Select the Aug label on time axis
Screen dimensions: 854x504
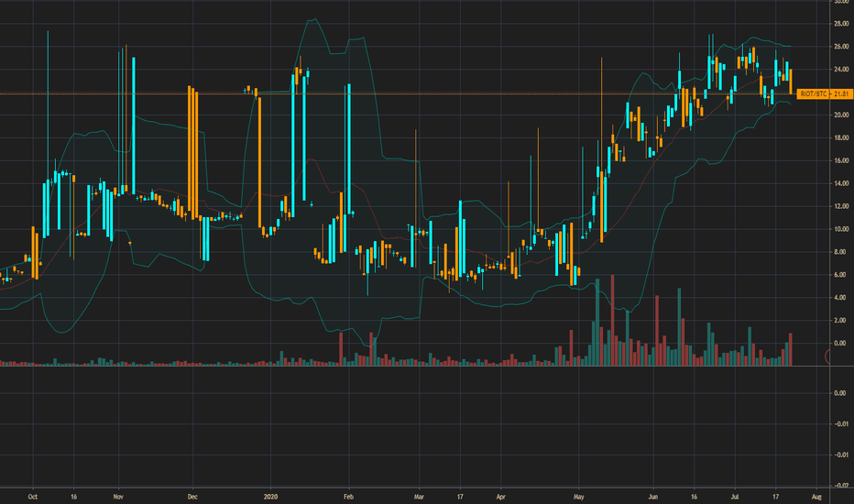(x=816, y=497)
